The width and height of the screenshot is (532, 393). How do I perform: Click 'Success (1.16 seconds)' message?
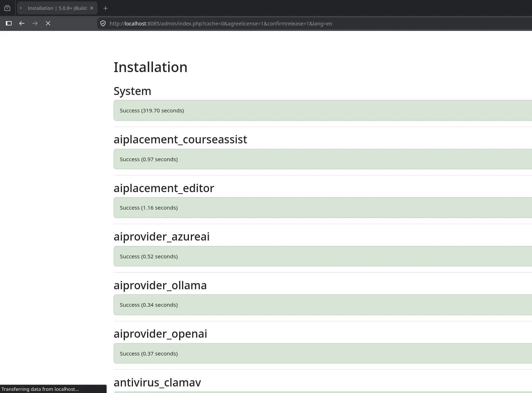[x=149, y=208]
